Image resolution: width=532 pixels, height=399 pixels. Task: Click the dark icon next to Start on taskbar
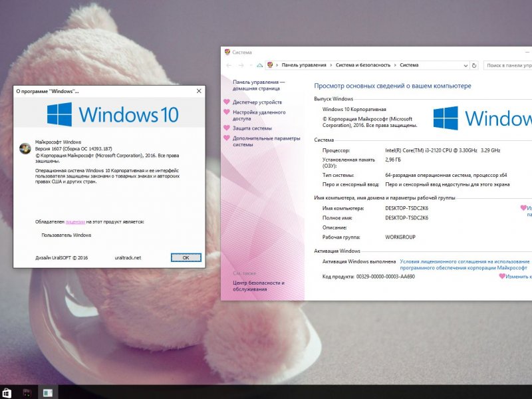27,393
